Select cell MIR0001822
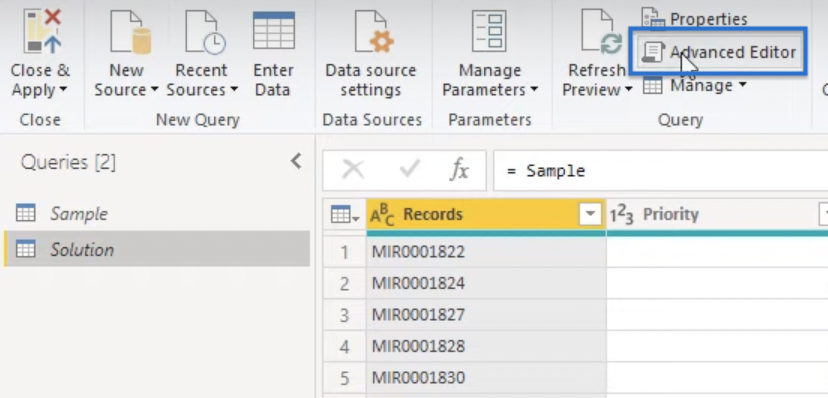828x398 pixels. 486,252
